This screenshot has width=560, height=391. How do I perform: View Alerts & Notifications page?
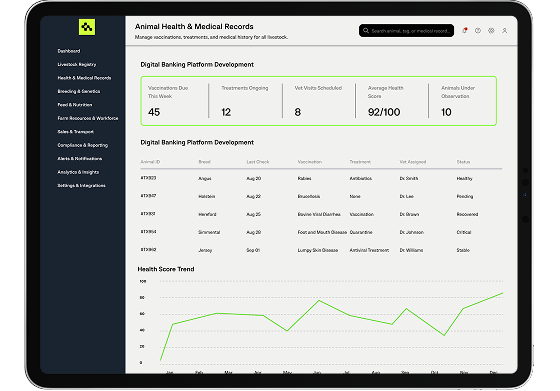click(80, 159)
